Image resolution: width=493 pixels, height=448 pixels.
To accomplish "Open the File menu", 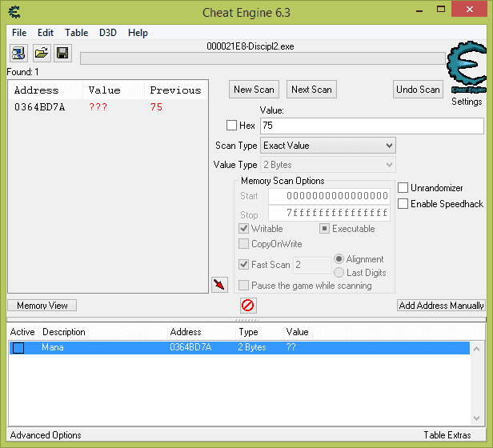I will 19,33.
